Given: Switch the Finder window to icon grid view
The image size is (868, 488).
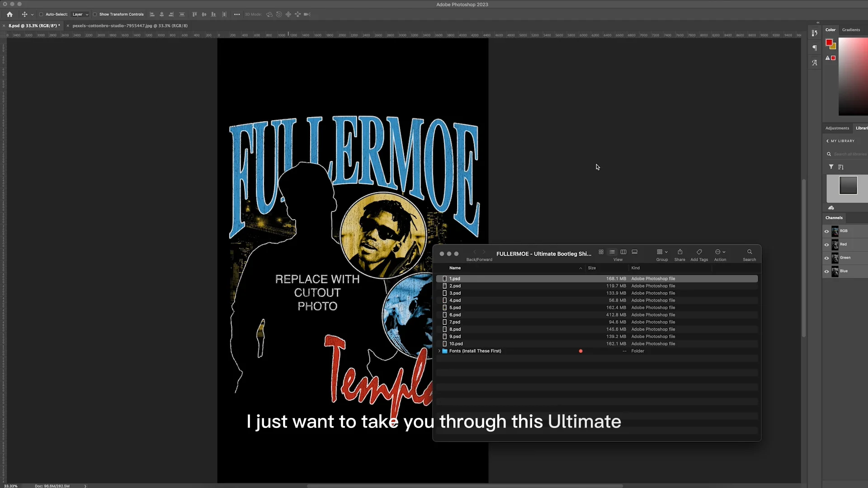Looking at the screenshot, I should click(x=601, y=252).
